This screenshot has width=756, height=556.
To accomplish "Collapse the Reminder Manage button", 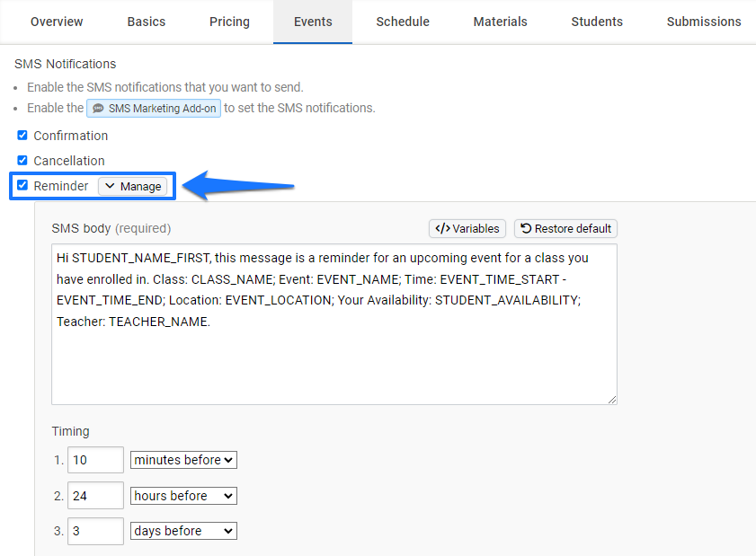I will [132, 187].
